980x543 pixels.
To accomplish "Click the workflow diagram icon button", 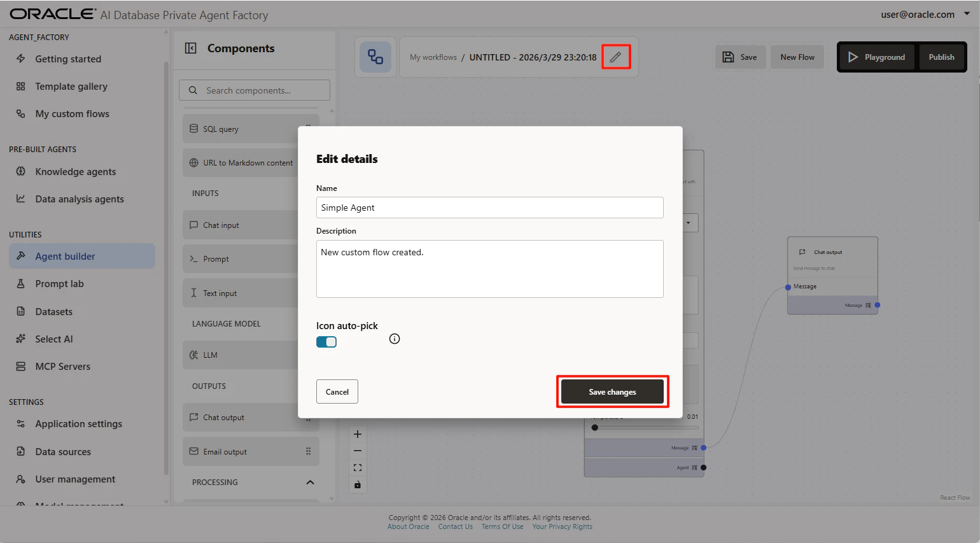I will 375,57.
